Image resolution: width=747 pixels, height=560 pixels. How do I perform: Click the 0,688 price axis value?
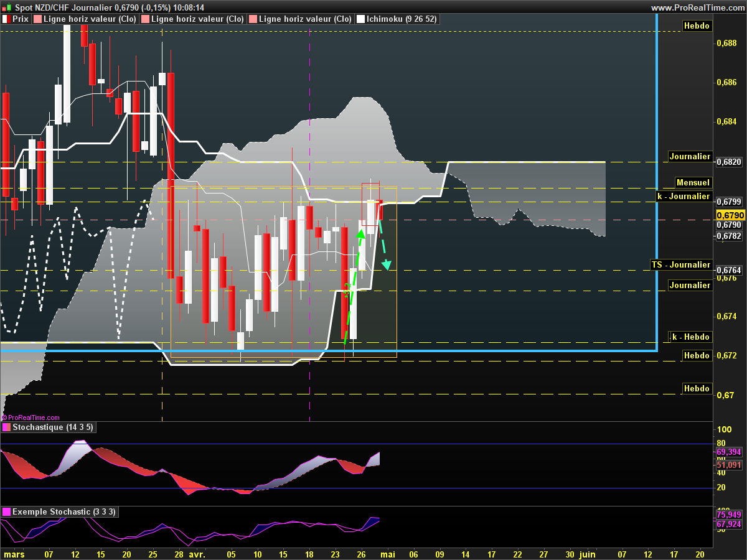click(726, 44)
